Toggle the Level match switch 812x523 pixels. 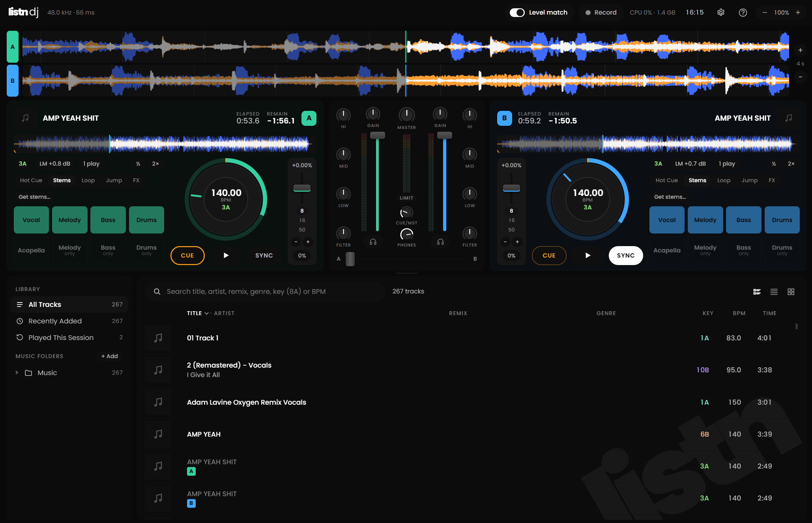517,13
